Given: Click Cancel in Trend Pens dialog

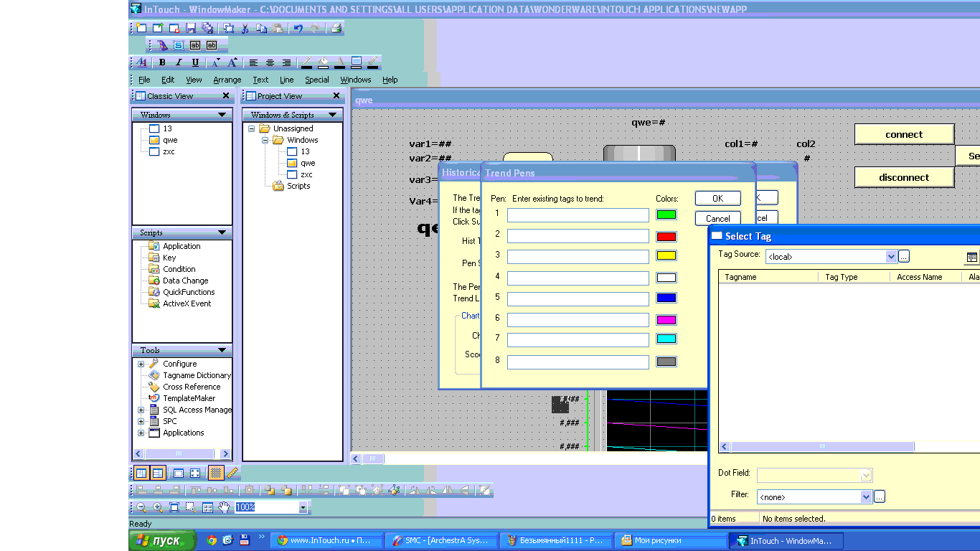Looking at the screenshot, I should tap(717, 218).
